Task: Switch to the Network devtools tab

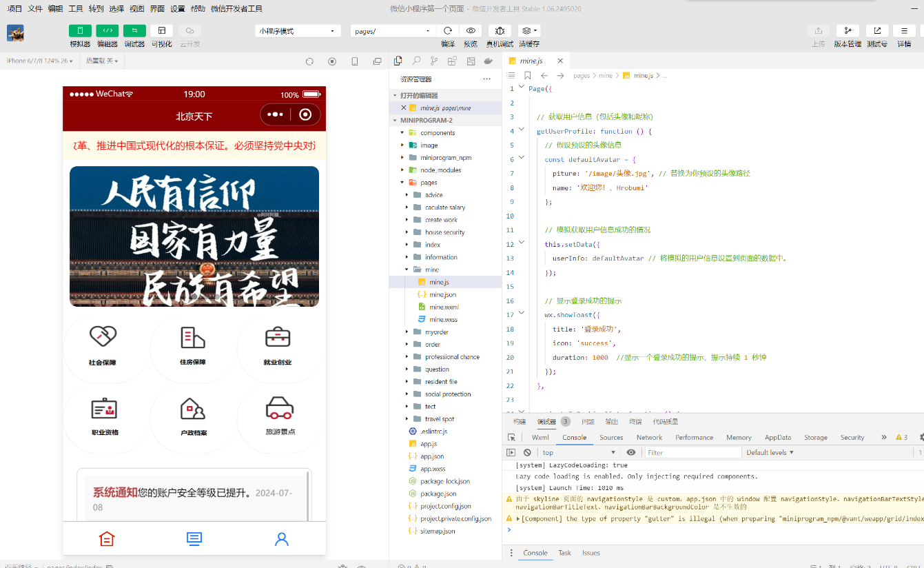Action: (649, 437)
